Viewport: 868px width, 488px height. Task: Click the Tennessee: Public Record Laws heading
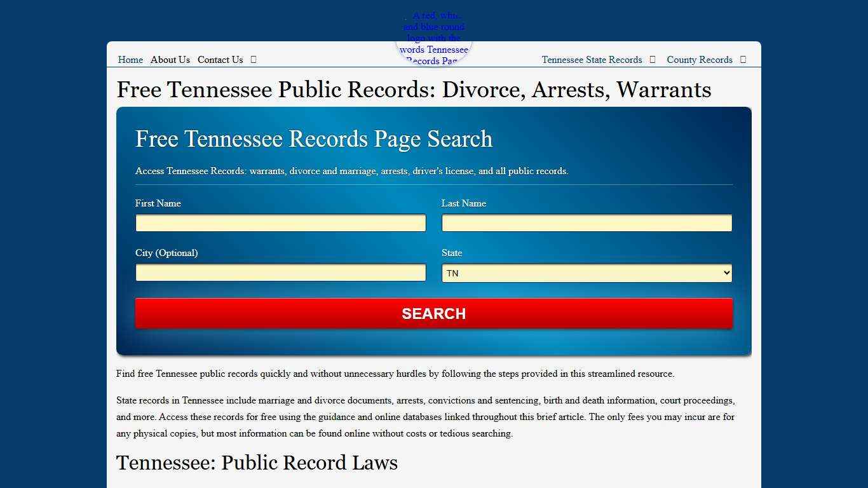point(257,463)
